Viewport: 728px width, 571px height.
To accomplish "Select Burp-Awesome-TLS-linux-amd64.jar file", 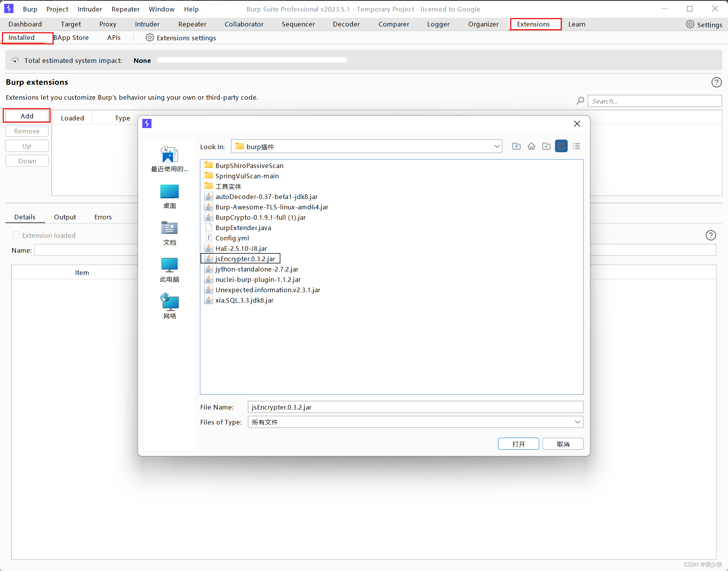I will (x=267, y=207).
